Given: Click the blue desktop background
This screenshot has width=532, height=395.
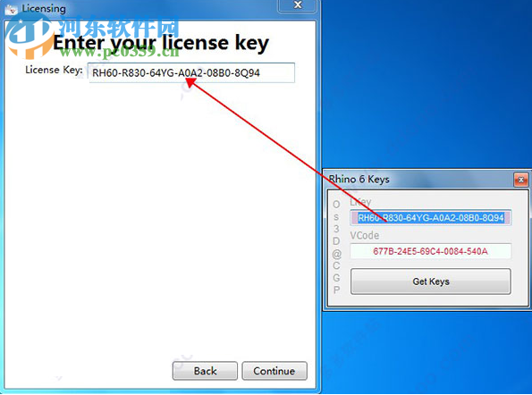Looking at the screenshot, I should pyautogui.click(x=424, y=85).
